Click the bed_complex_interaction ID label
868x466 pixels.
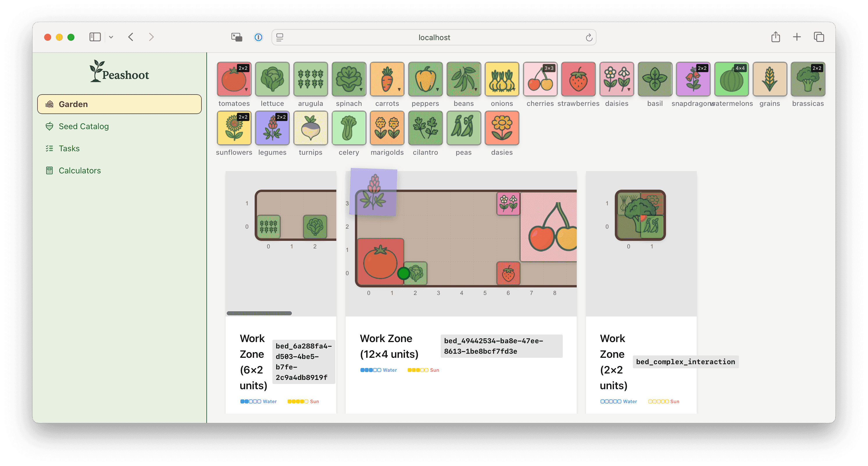(685, 362)
